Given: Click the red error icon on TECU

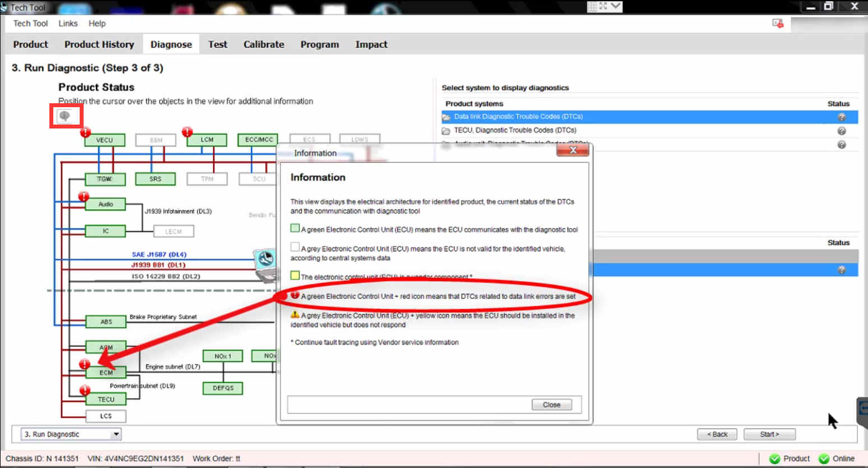Looking at the screenshot, I should 85,391.
